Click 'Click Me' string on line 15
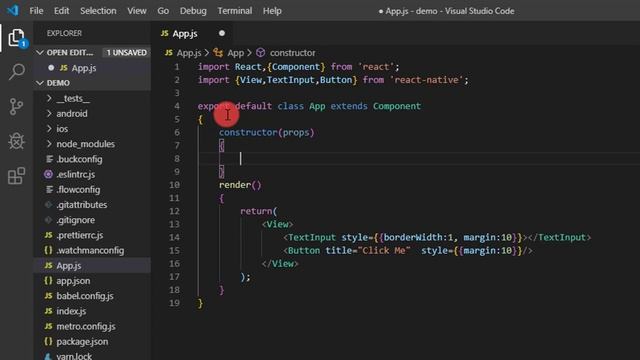The image size is (640, 360). (x=384, y=250)
